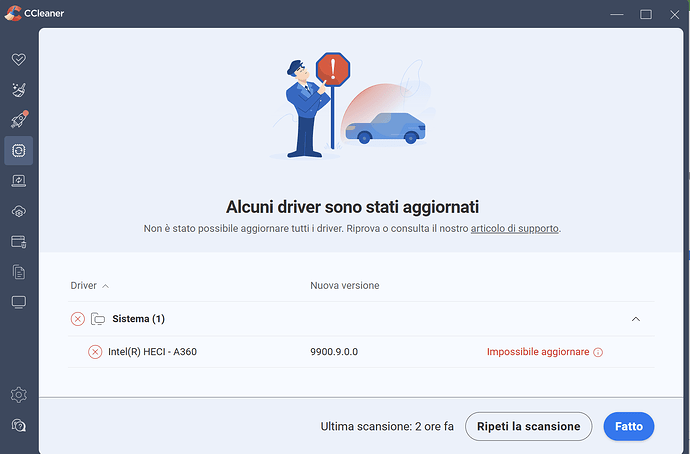690x454 pixels.
Task: Open the Software Updater laptop icon
Action: click(18, 181)
